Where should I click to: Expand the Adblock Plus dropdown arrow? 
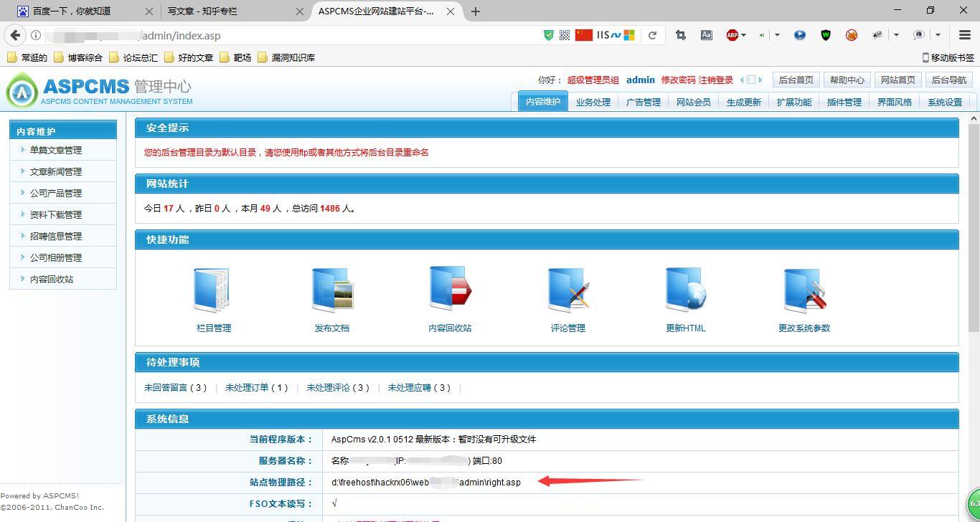(744, 35)
